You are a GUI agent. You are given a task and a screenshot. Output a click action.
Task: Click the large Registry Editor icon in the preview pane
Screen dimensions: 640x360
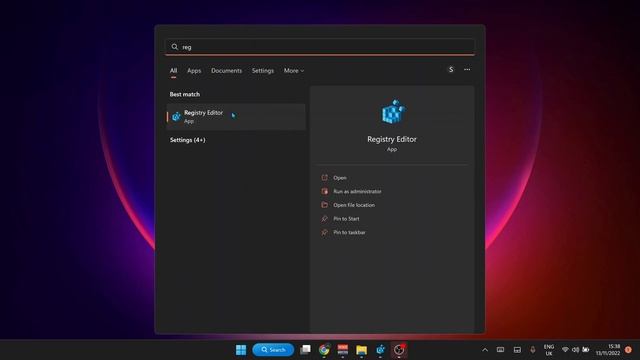pos(392,111)
